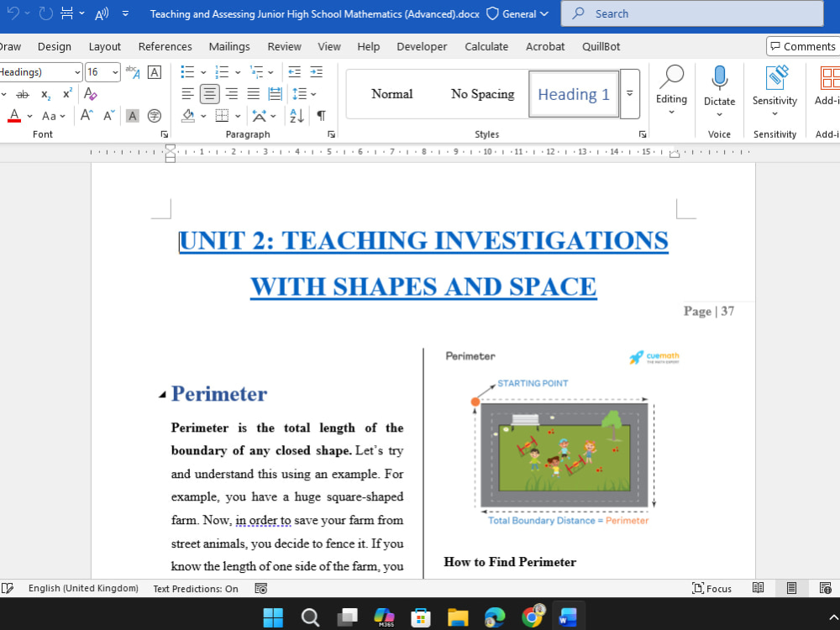Expand the bullet library dropdown arrow
Image resolution: width=840 pixels, height=630 pixels.
[x=203, y=71]
